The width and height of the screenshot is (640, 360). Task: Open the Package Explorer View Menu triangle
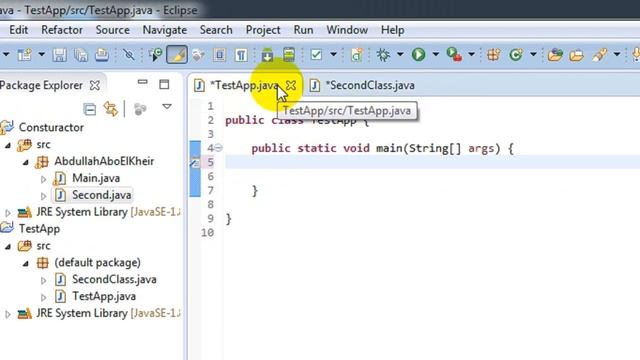click(167, 107)
